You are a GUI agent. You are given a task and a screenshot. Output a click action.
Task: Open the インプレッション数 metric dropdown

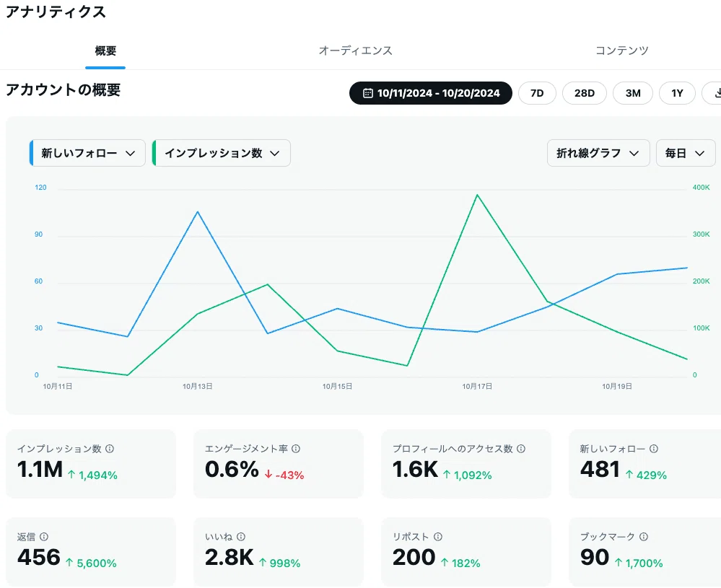tap(221, 153)
